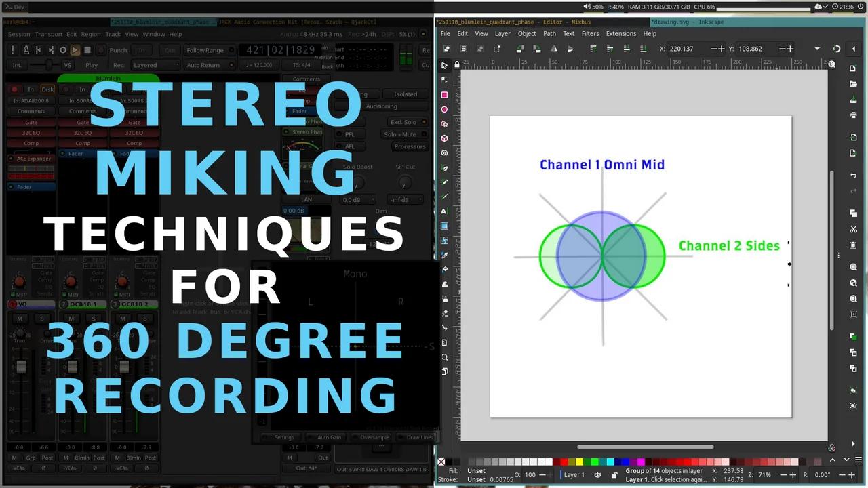Flip selection horizontally in Inkscape toolbar
This screenshot has width=868, height=488.
coord(554,49)
